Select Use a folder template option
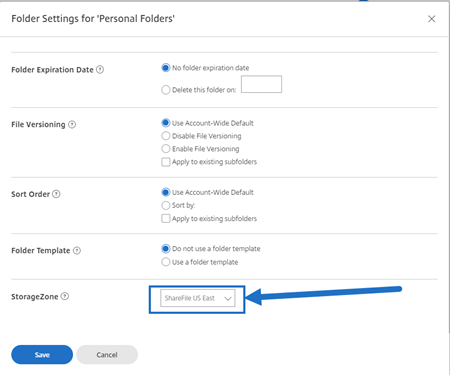The image size is (450, 375). click(x=166, y=262)
